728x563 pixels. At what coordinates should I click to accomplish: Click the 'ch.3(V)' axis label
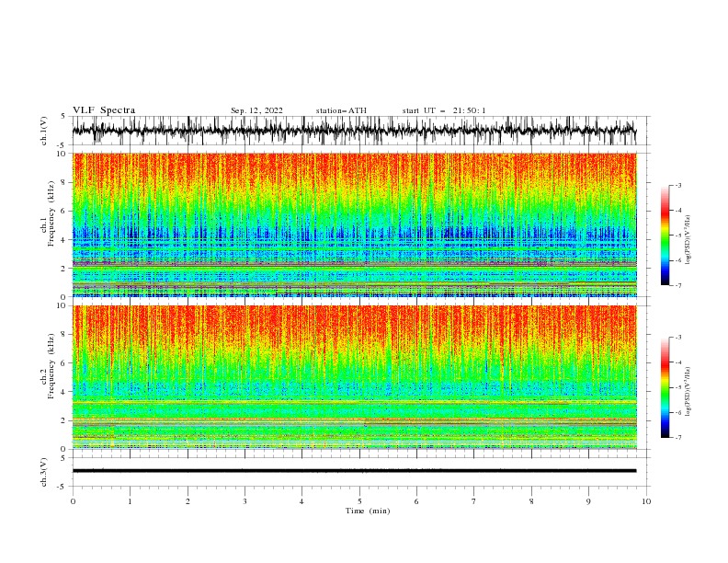point(44,472)
